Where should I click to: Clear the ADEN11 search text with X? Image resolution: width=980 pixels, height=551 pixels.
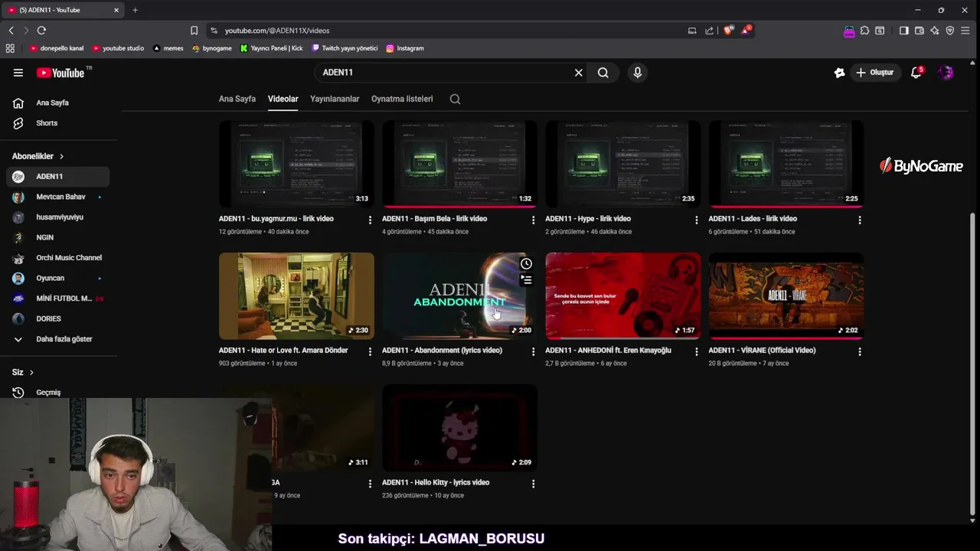579,73
